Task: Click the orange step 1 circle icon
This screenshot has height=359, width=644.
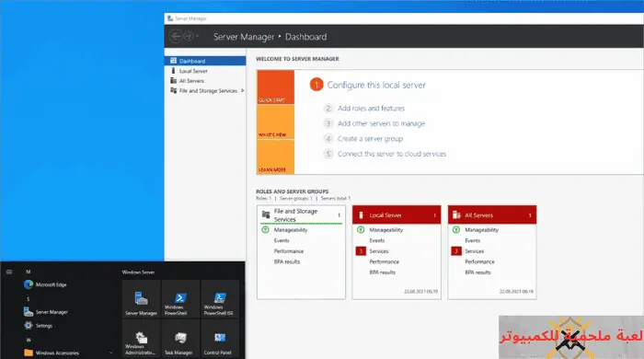Action: coord(316,85)
